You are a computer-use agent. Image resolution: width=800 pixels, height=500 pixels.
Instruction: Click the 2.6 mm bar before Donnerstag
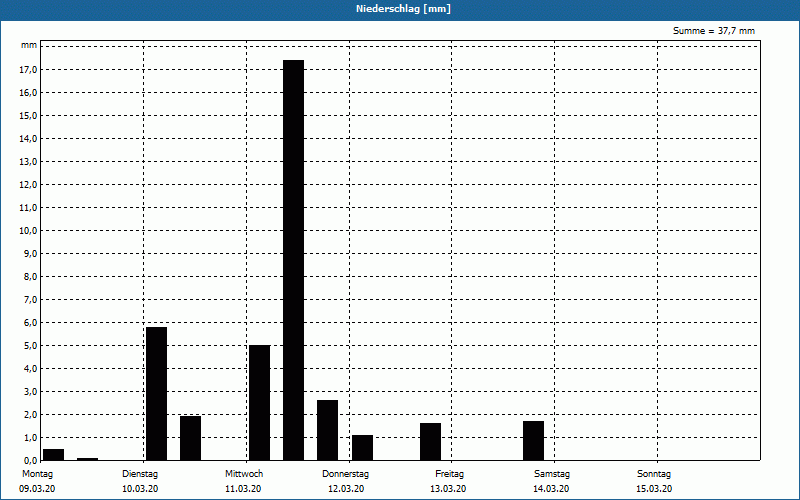click(328, 430)
